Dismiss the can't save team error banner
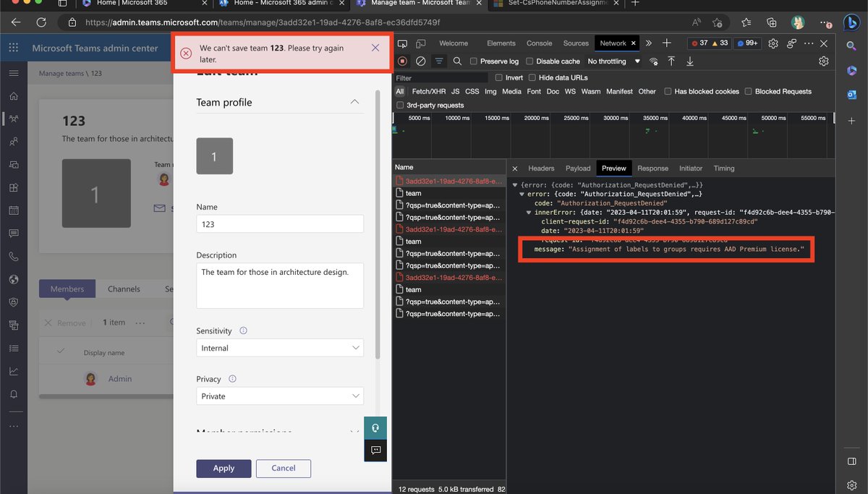The image size is (868, 494). coord(375,48)
